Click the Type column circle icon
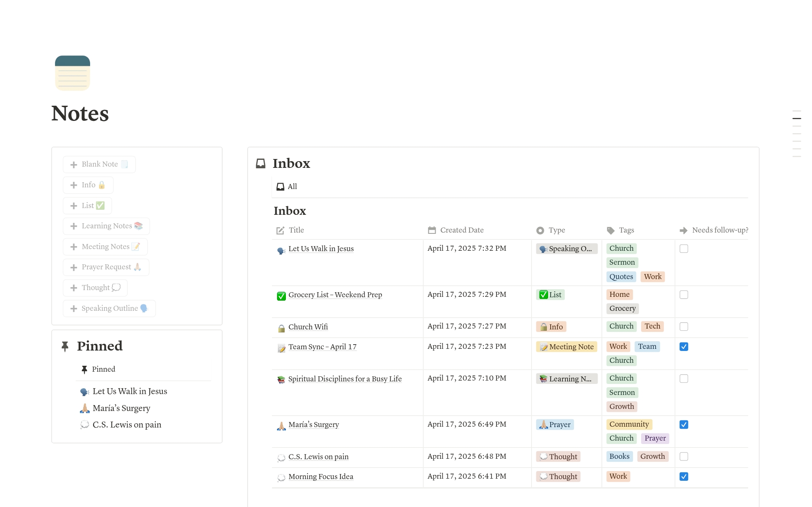 (540, 230)
